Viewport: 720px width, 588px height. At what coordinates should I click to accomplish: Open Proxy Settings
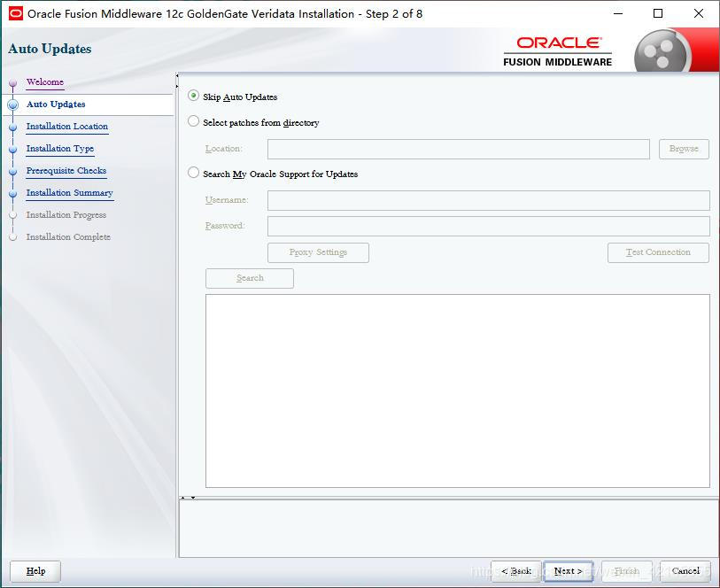318,252
